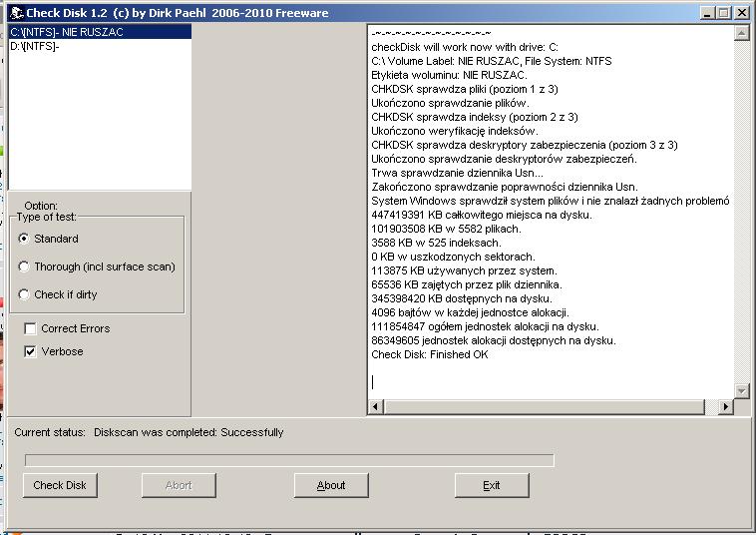The width and height of the screenshot is (756, 535).
Task: Select drive D:\[NTFS]- in list
Action: [101, 46]
